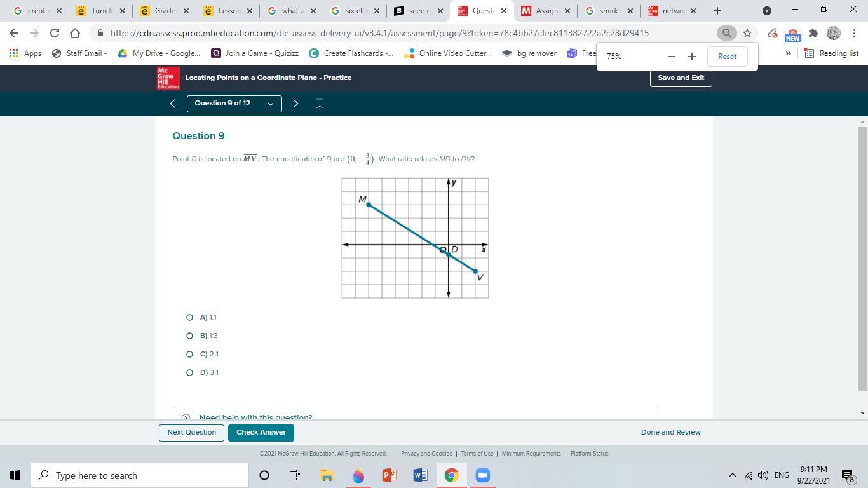The image size is (868, 488).
Task: Launch PowerPoint from the taskbar
Action: 390,475
